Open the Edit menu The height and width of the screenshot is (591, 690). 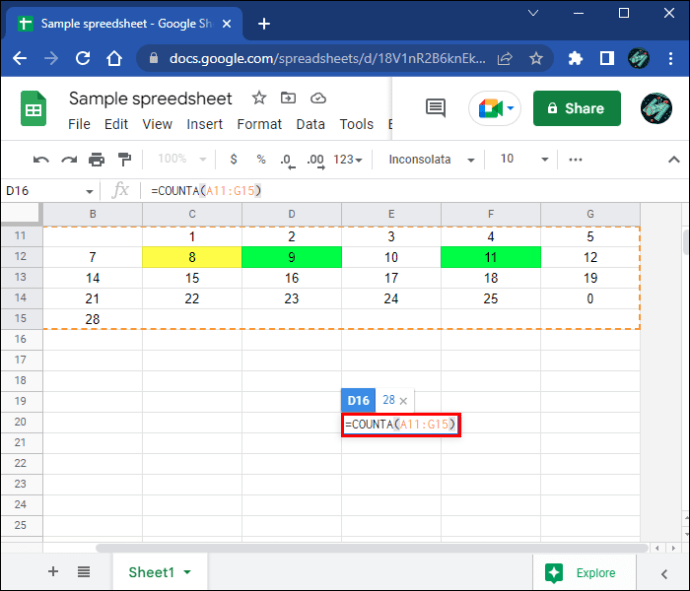click(116, 125)
